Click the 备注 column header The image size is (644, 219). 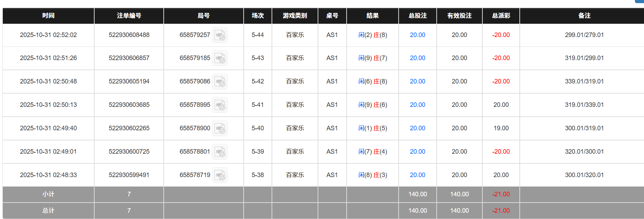pos(584,16)
